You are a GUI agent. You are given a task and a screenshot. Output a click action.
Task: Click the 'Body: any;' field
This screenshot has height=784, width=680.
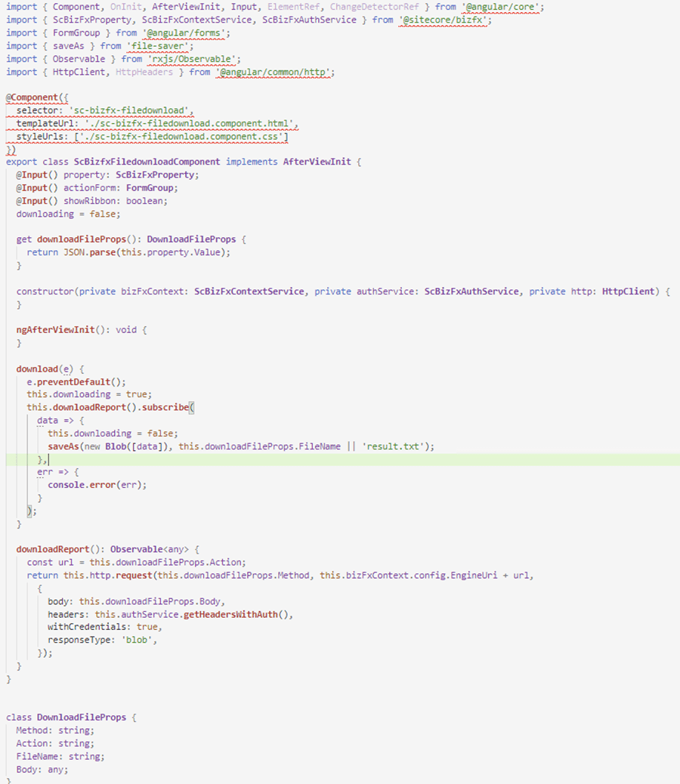(42, 769)
